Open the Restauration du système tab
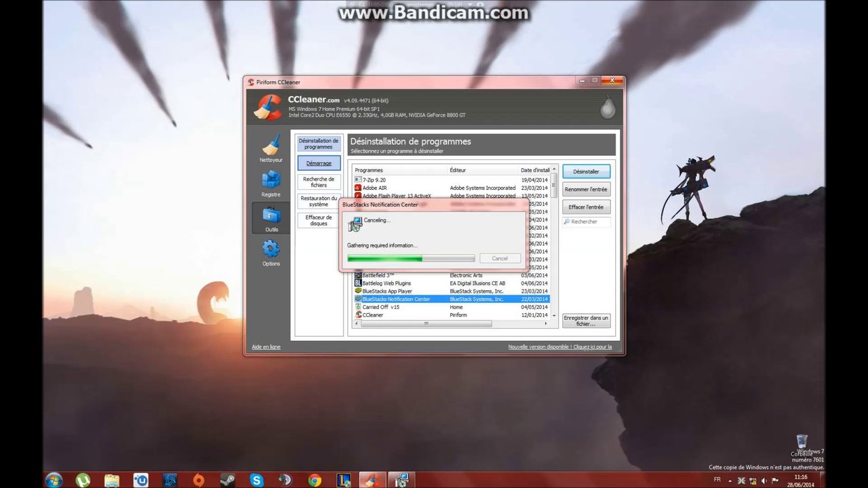This screenshot has width=868, height=488. coord(319,201)
